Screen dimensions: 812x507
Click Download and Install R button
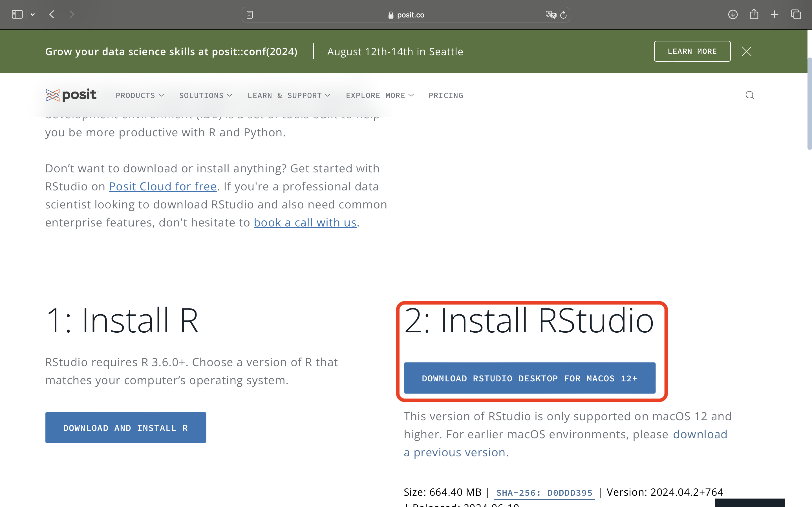(125, 428)
